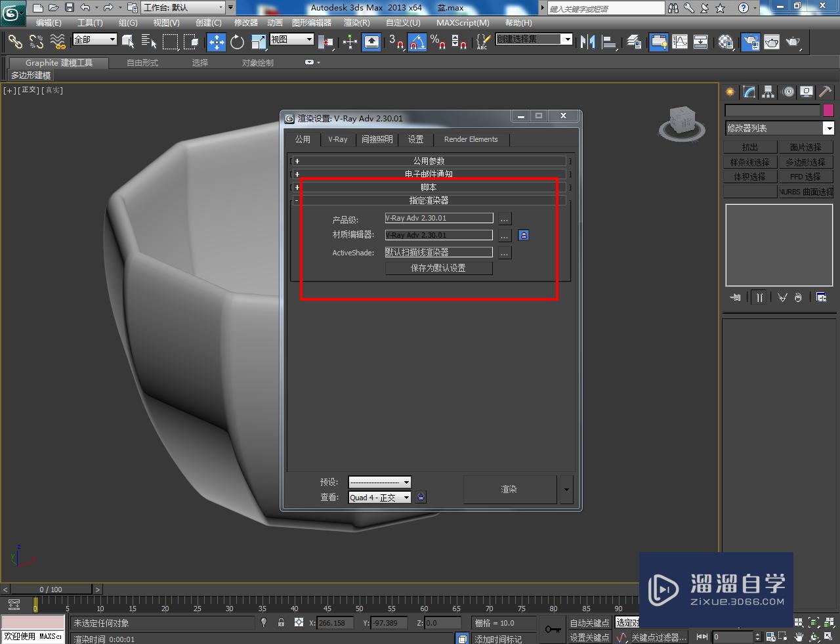This screenshot has width=840, height=644.
Task: Toggle the Spinner Snap icon
Action: (x=459, y=42)
